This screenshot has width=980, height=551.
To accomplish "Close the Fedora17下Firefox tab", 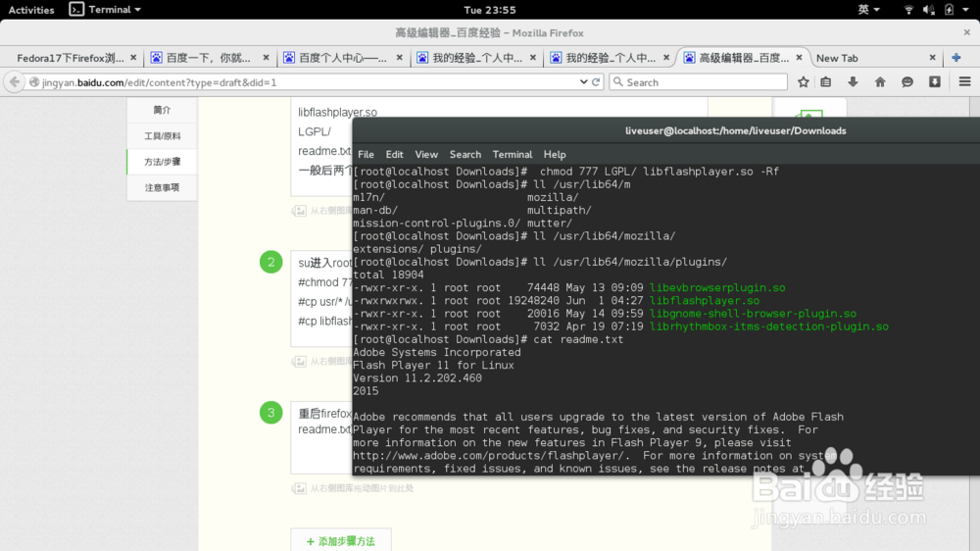I will click(133, 58).
